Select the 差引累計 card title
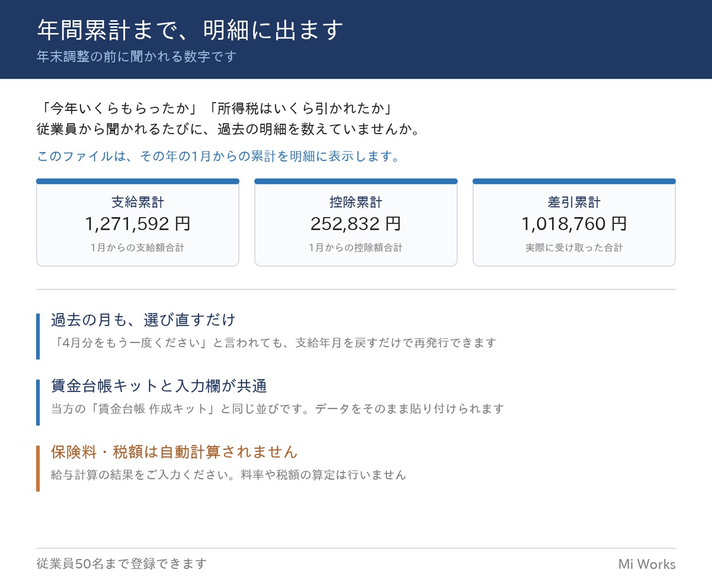 pyautogui.click(x=574, y=202)
